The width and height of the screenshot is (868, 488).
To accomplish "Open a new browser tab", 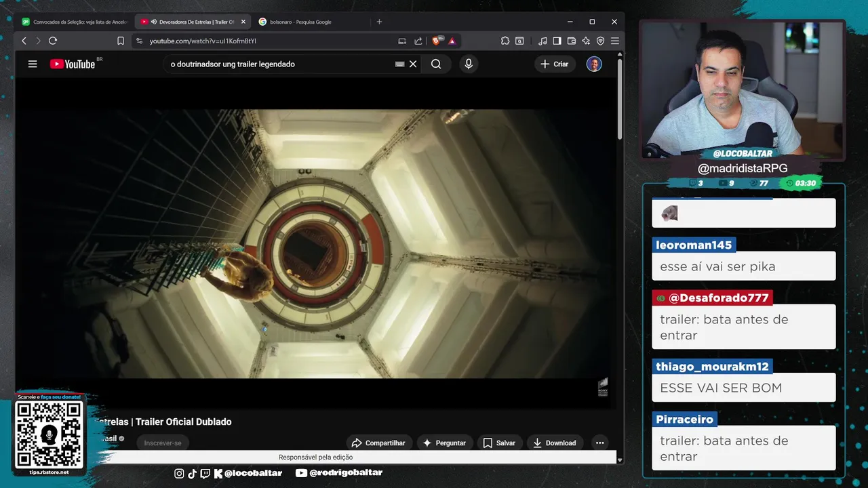I will pos(379,22).
